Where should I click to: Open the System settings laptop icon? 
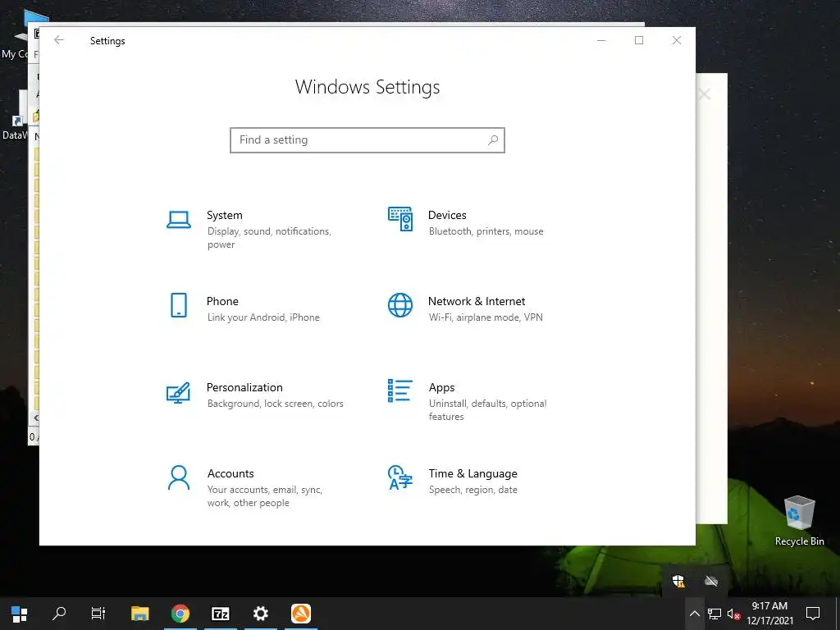point(178,220)
